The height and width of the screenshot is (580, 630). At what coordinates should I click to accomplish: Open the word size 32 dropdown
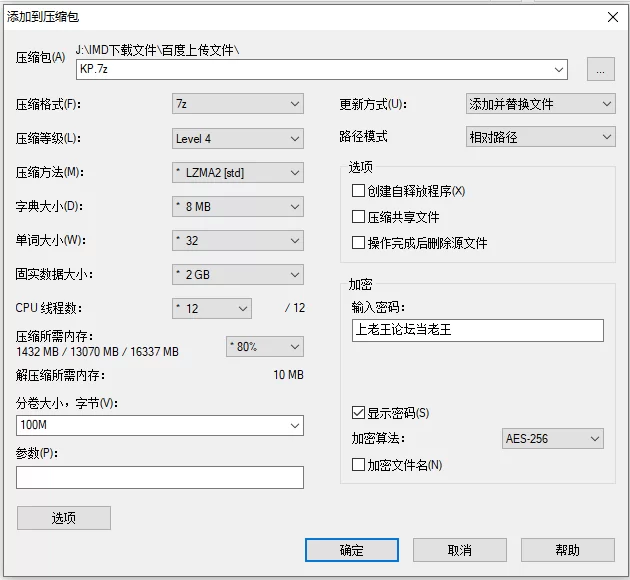pos(237,241)
